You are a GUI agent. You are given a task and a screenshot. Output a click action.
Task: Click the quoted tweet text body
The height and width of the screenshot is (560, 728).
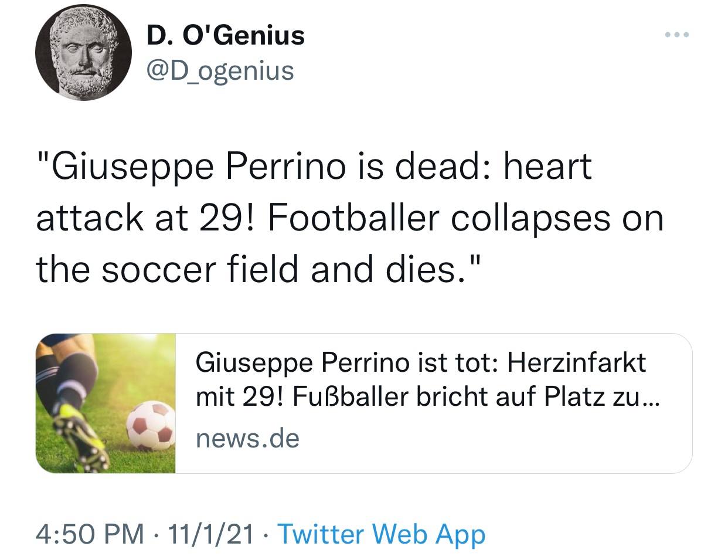tap(349, 218)
